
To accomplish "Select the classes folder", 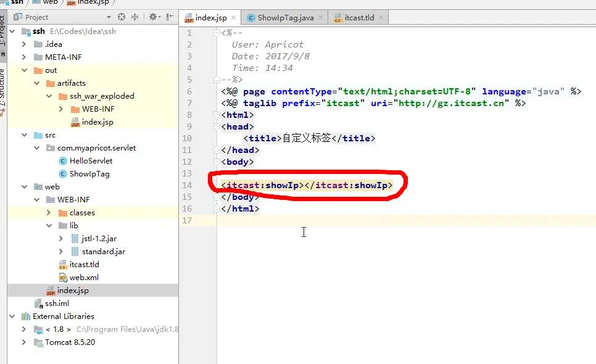I will click(82, 212).
